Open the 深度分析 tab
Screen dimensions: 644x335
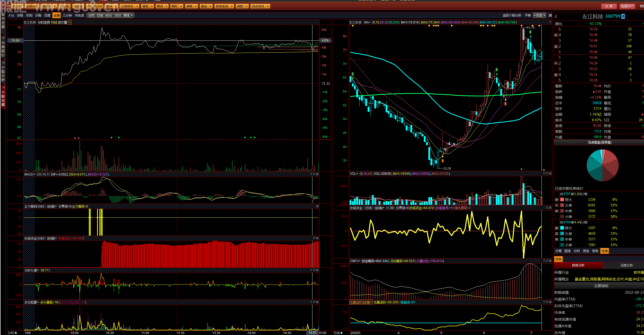626,265
